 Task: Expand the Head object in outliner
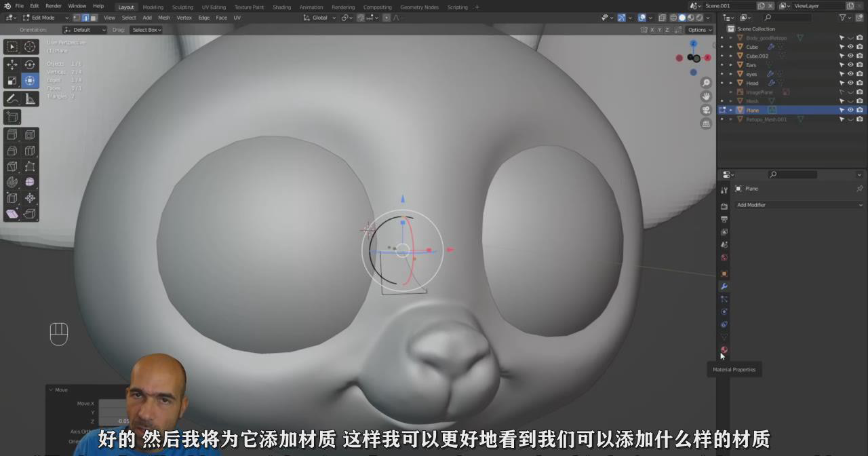coord(731,83)
